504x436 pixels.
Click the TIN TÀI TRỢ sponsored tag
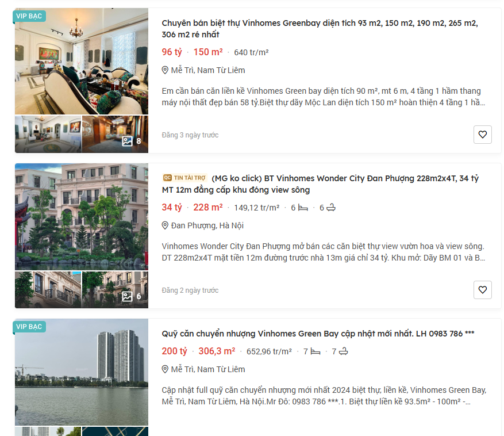[x=184, y=178]
